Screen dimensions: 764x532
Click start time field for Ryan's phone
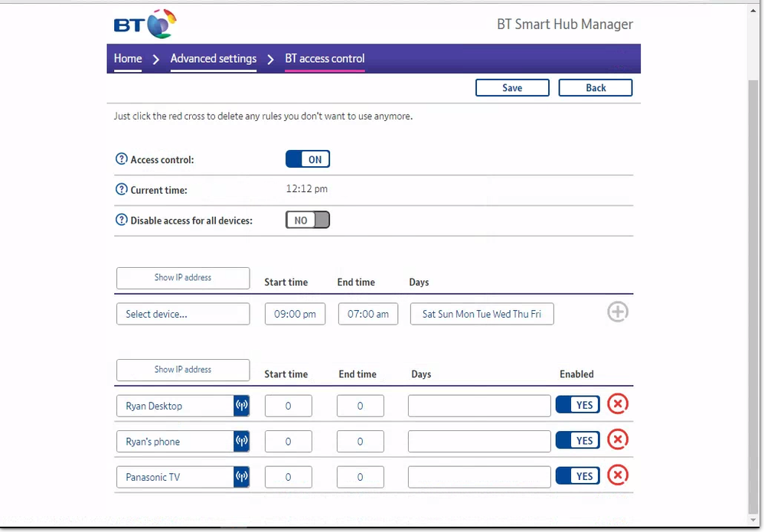point(289,442)
